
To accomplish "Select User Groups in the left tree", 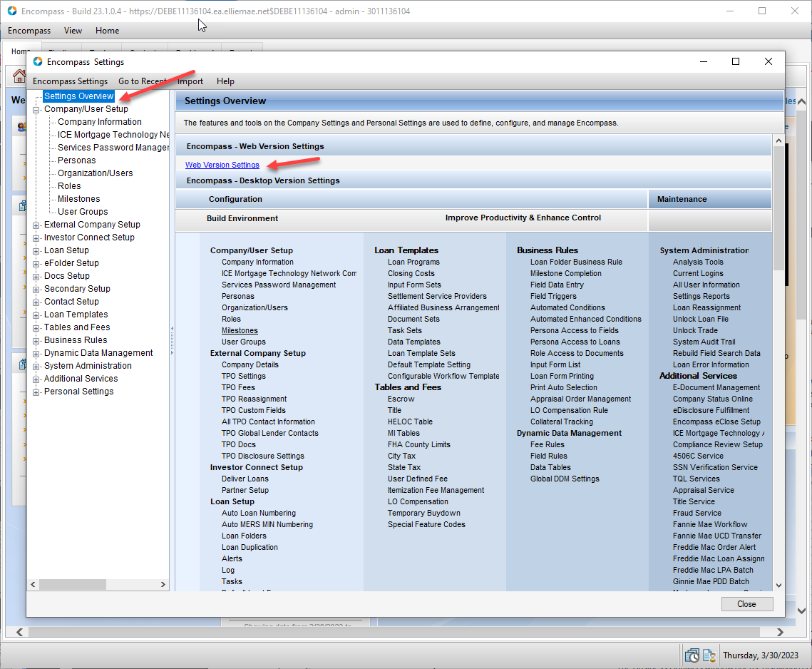I will pyautogui.click(x=83, y=211).
